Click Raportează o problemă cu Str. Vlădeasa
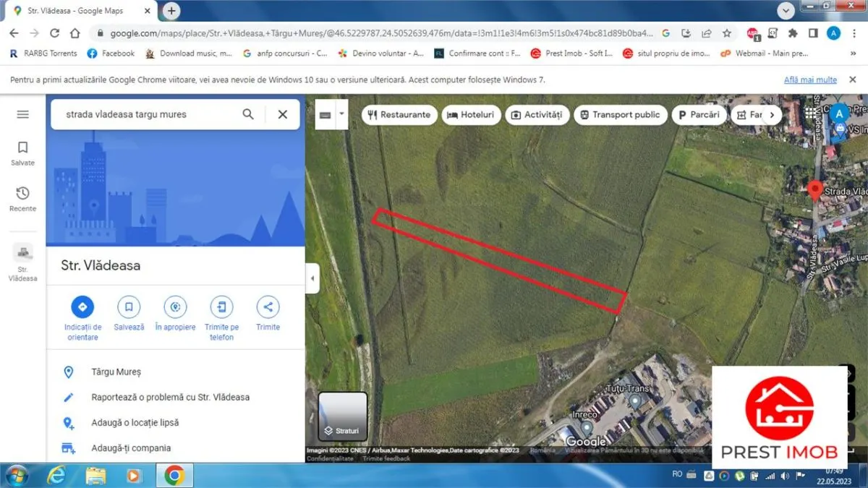This screenshot has height=488, width=868. coord(171,397)
